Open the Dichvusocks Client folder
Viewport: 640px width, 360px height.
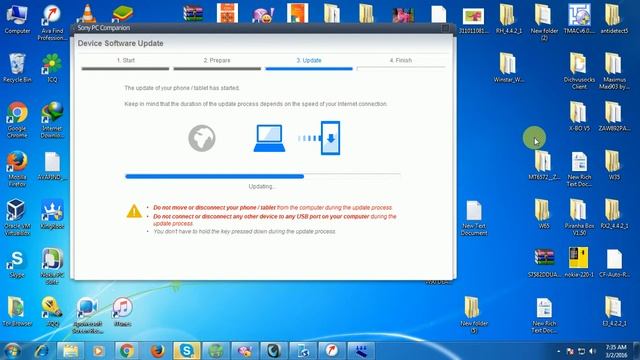[579, 71]
